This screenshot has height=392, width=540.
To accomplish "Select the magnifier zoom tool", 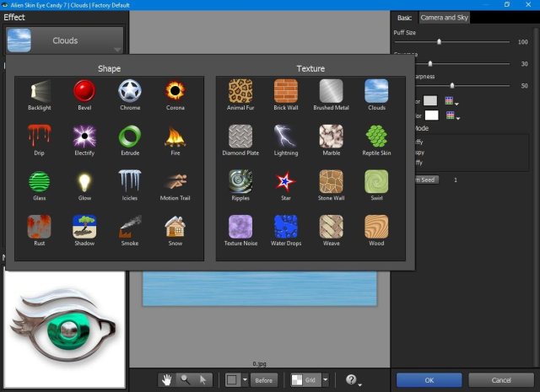I will pos(186,380).
